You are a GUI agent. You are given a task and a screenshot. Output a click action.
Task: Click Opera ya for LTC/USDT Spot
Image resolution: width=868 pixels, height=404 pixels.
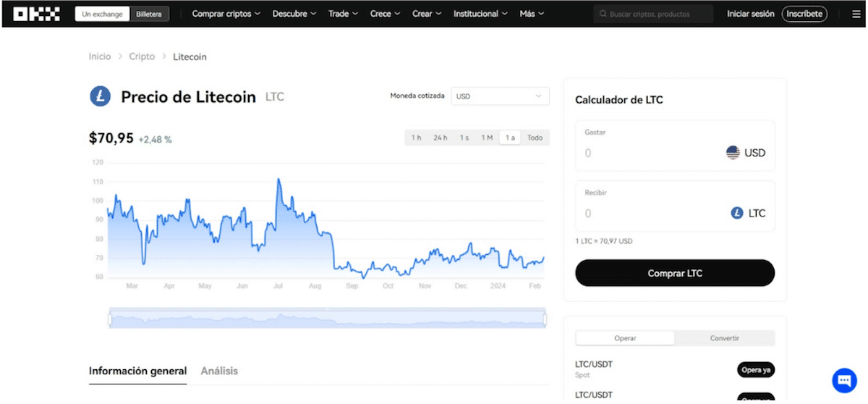coord(756,370)
